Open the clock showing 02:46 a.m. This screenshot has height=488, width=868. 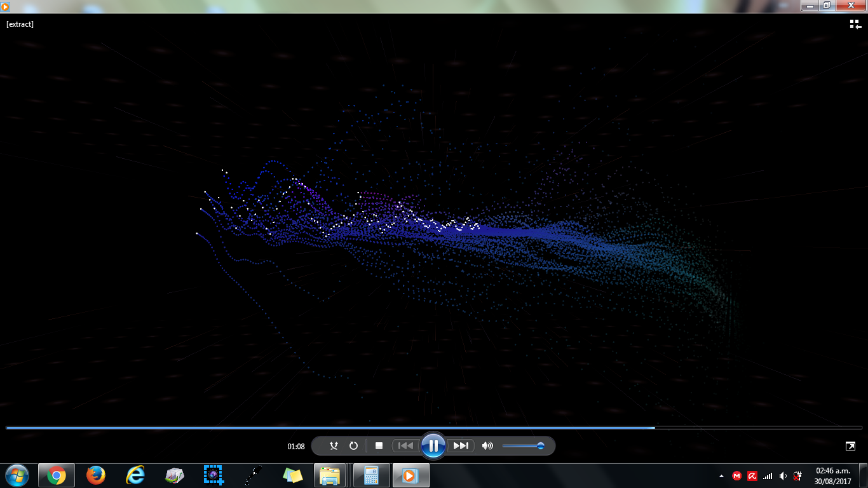click(x=832, y=476)
